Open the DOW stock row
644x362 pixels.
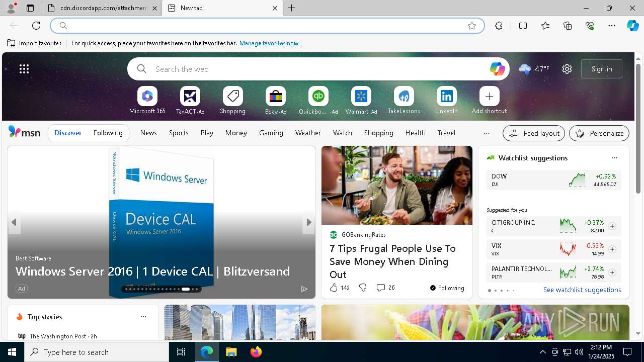point(553,180)
